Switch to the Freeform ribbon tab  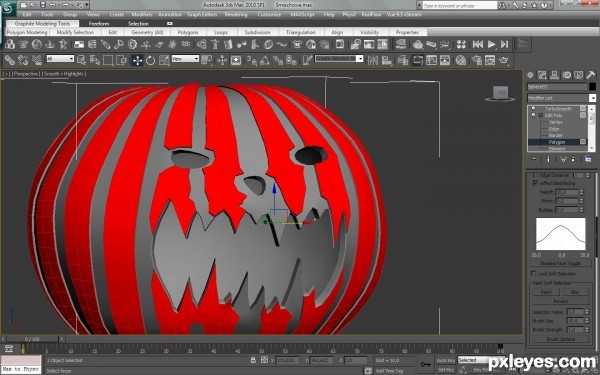[99, 24]
